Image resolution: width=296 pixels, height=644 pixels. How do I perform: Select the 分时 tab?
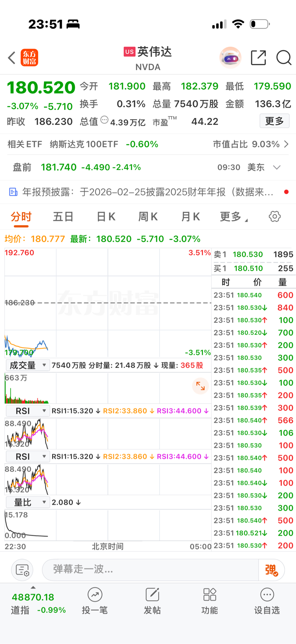[x=21, y=217]
